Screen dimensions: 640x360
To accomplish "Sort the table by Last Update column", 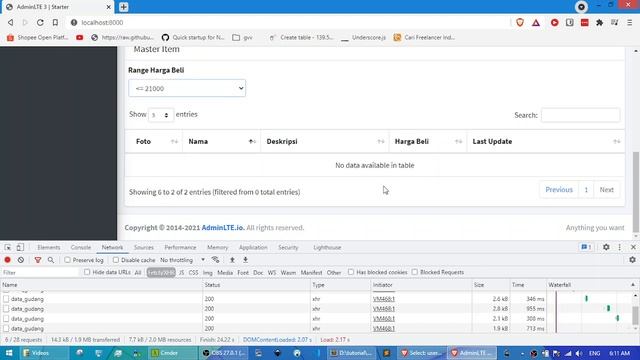I will (546, 141).
